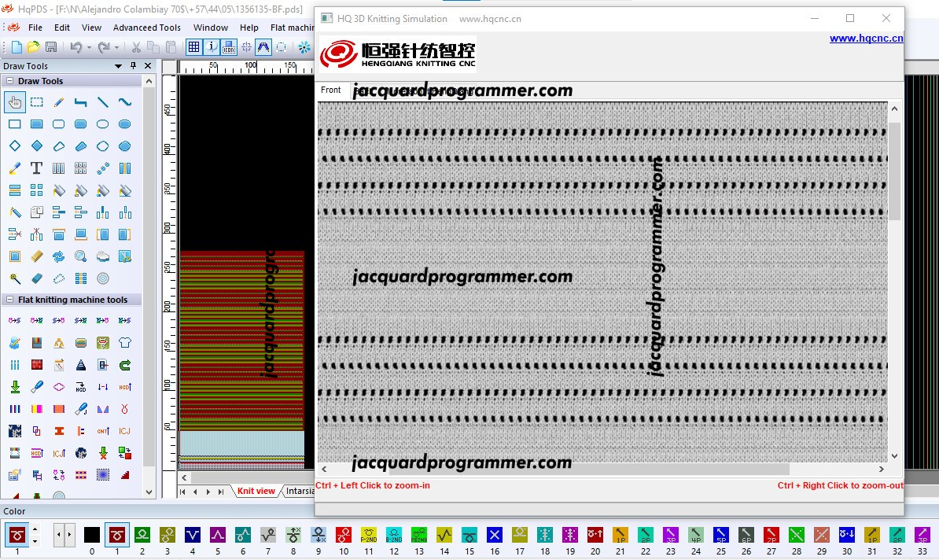Click the Open folder toolbar icon
Screen dimensions: 939x560
[x=34, y=46]
